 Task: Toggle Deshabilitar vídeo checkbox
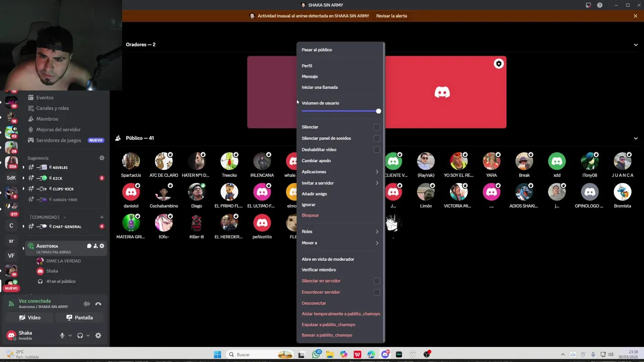tap(377, 149)
